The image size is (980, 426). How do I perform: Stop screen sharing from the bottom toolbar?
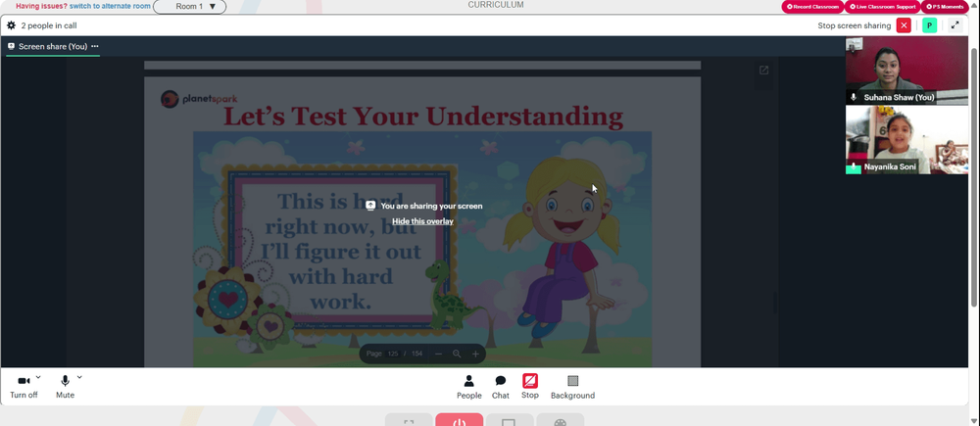pyautogui.click(x=530, y=387)
